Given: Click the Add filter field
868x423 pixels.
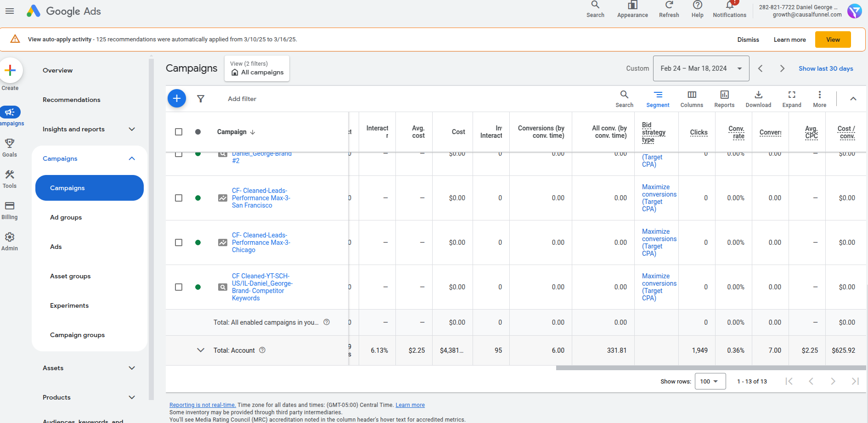Looking at the screenshot, I should (242, 99).
